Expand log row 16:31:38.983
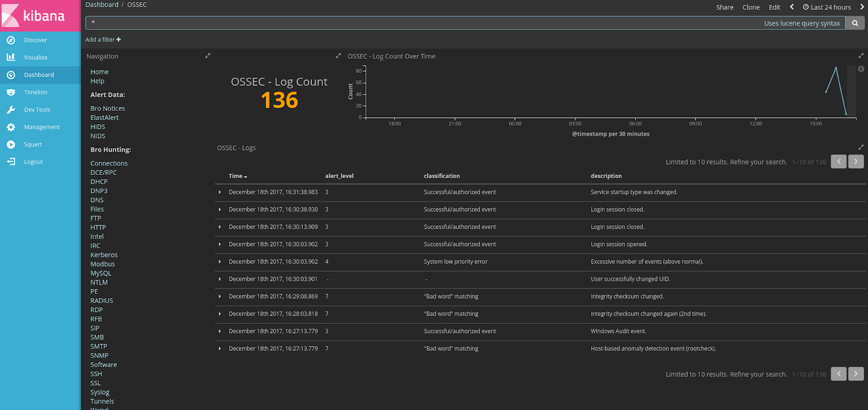 (220, 192)
